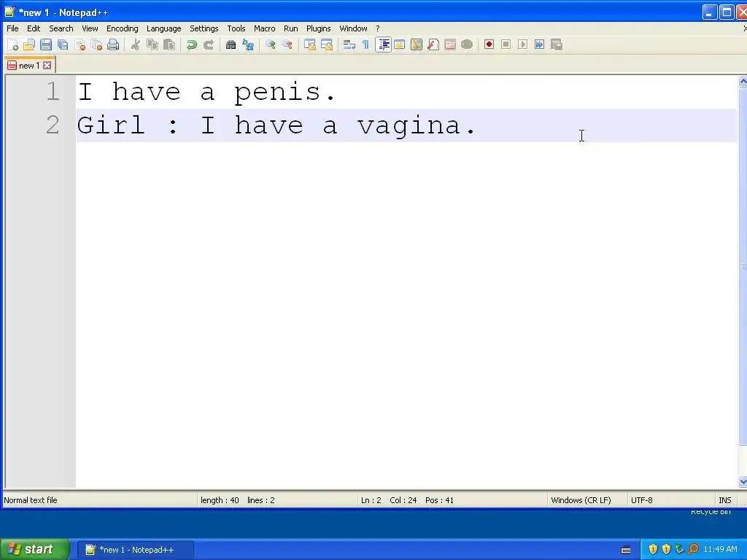Click the Close All toolbar icon
This screenshot has width=747, height=560.
click(x=97, y=44)
